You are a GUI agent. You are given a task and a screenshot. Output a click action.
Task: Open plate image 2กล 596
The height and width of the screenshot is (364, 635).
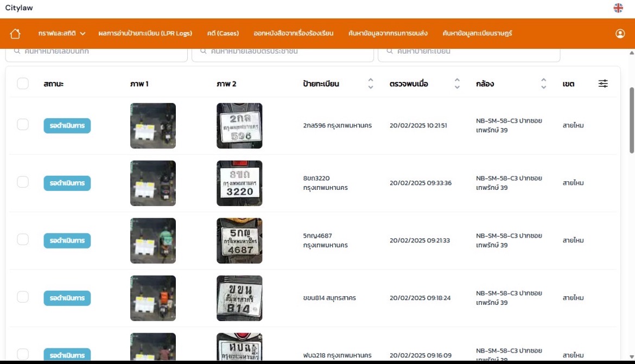coord(239,125)
